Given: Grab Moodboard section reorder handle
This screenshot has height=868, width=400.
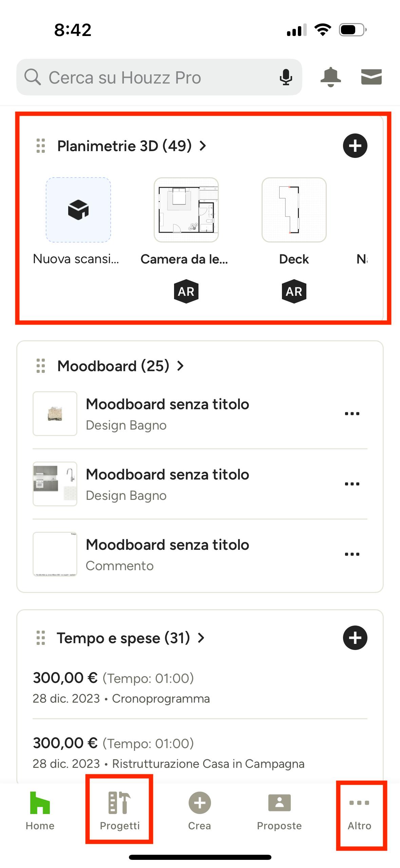Looking at the screenshot, I should [x=41, y=366].
